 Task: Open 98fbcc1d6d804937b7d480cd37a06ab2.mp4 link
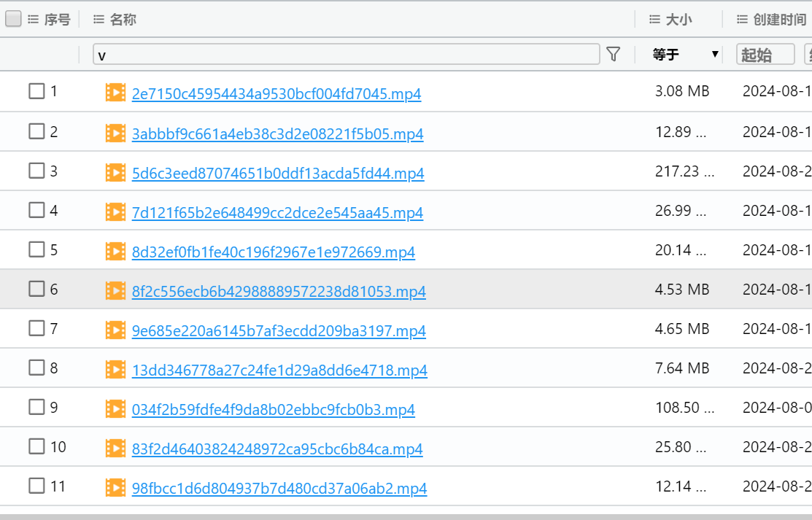point(279,488)
